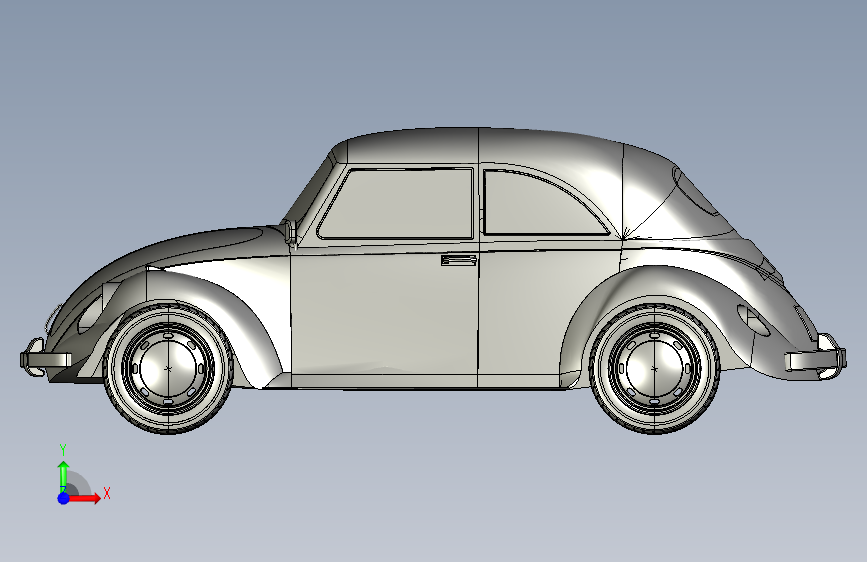Click the red X axis arrow of the triad
This screenshot has height=562, width=867.
pos(84,498)
